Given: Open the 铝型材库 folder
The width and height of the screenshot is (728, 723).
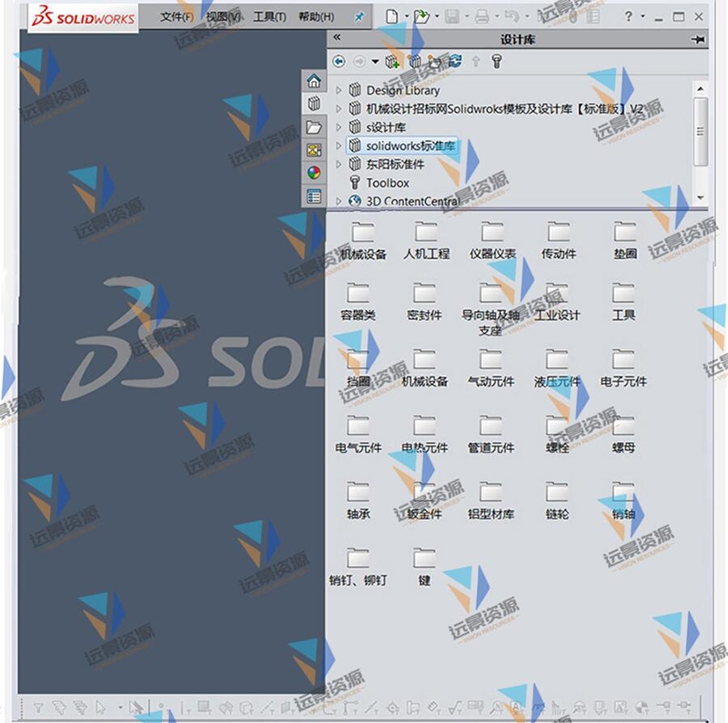Looking at the screenshot, I should (x=490, y=501).
